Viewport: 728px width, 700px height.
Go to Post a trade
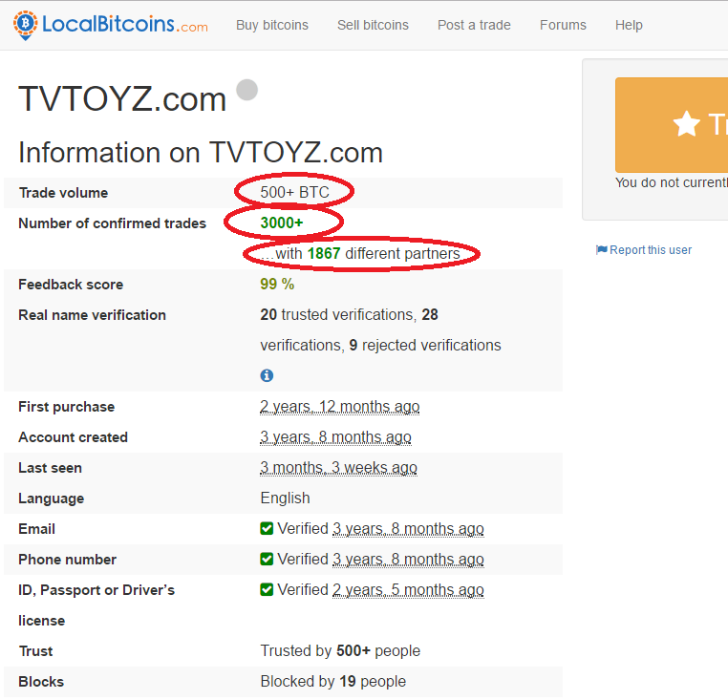click(x=474, y=25)
